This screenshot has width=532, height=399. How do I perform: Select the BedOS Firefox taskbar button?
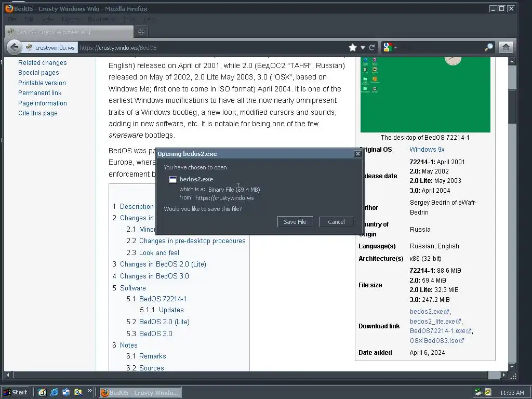pos(140,393)
